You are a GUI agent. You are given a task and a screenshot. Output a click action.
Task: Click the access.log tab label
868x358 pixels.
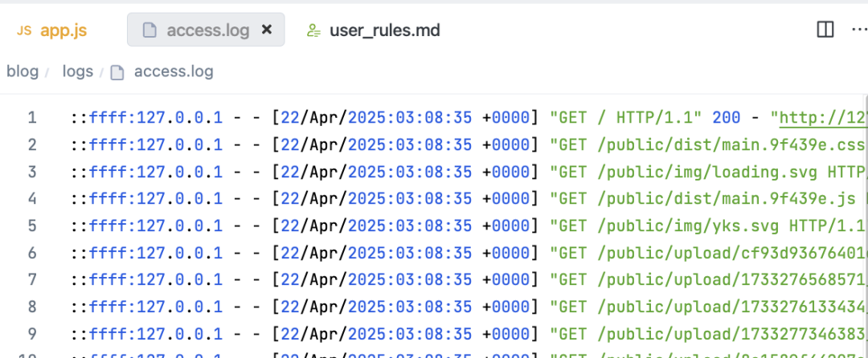click(207, 31)
